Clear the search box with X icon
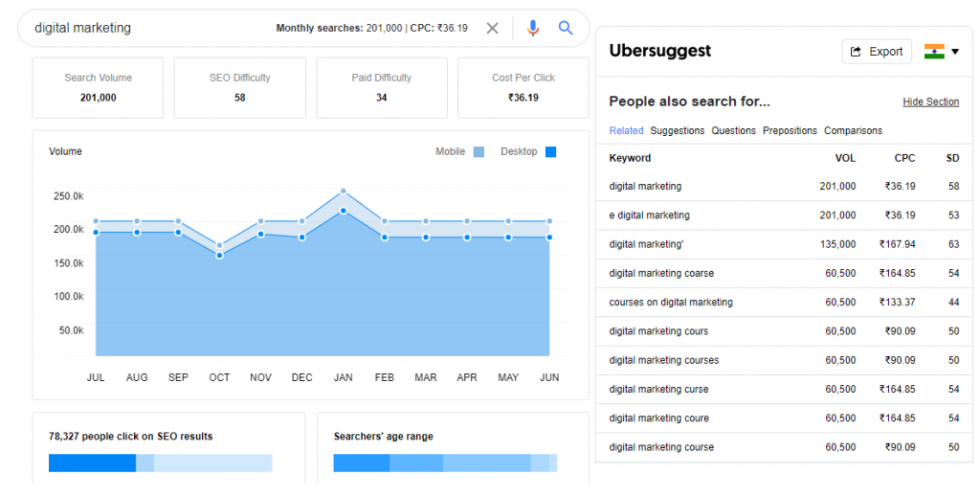Screen dimensions: 980x497 click(493, 28)
